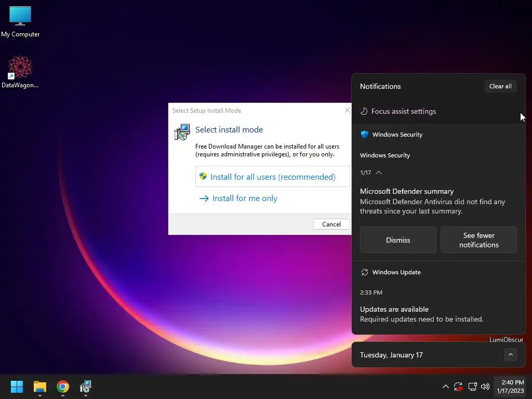Viewport: 532px width, 399px height.
Task: Open the Microsoft Defender summary notification
Action: pos(438,201)
